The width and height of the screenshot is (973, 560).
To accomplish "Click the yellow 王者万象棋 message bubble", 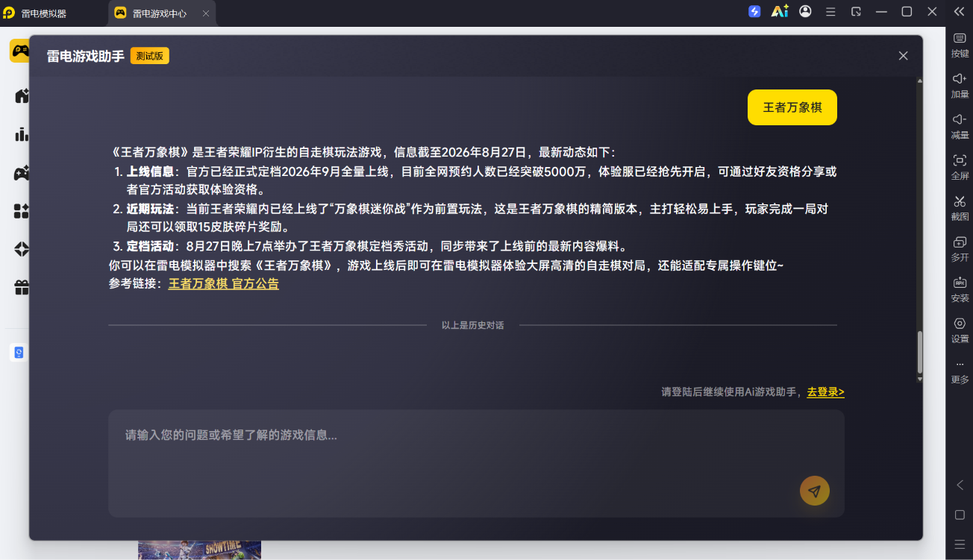I will (792, 107).
